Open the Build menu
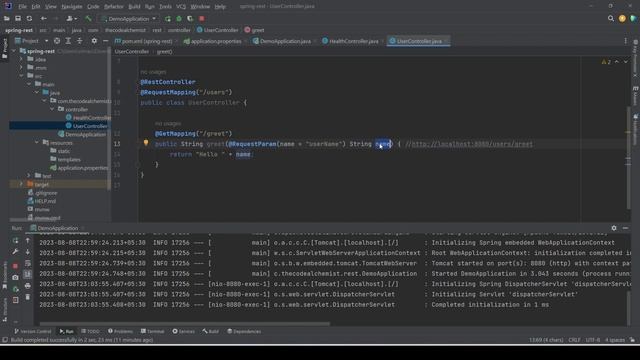Viewport: 640px width, 360px height. point(134,7)
